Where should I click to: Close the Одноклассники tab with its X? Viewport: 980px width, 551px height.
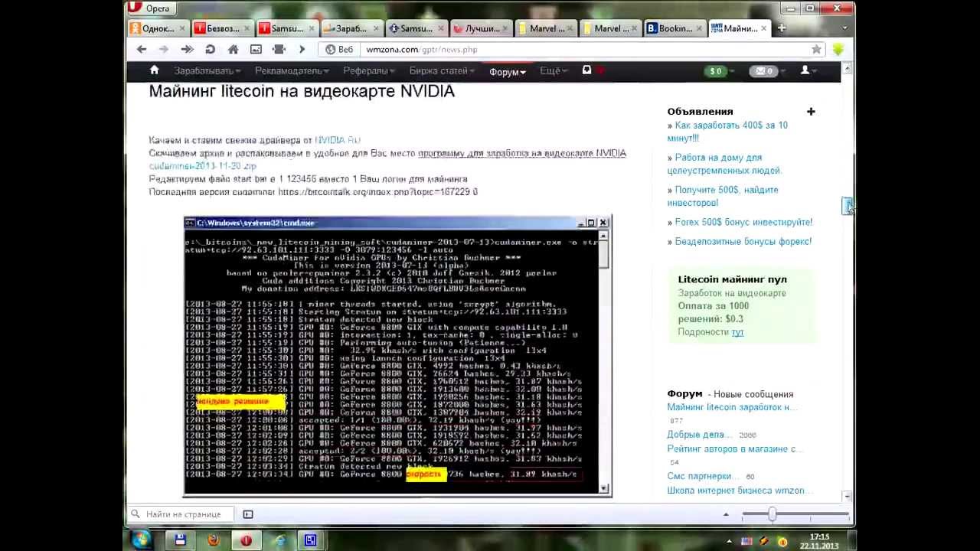(182, 28)
